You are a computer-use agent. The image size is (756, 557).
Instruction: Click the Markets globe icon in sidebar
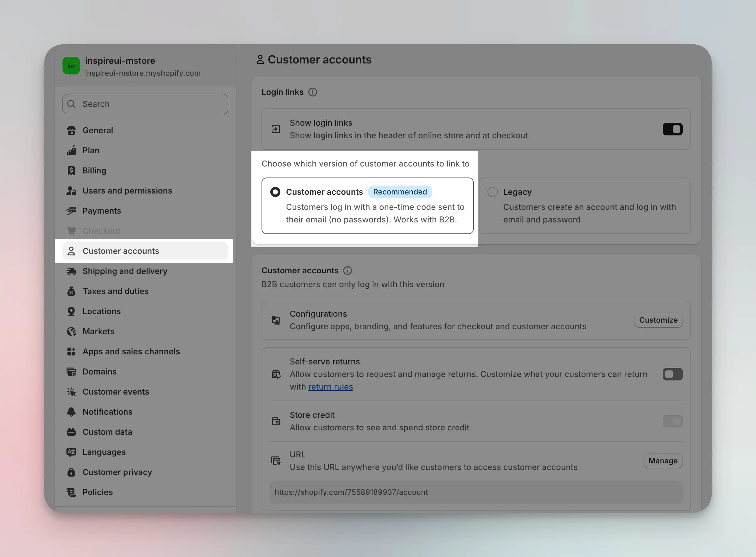coord(71,331)
